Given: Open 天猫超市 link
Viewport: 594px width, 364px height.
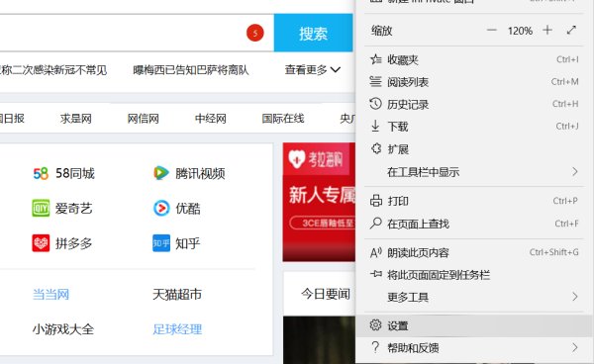Looking at the screenshot, I should pos(177,295).
